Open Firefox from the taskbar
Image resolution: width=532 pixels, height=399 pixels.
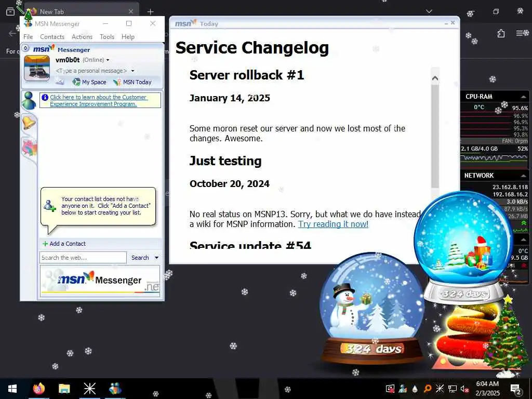coord(38,389)
